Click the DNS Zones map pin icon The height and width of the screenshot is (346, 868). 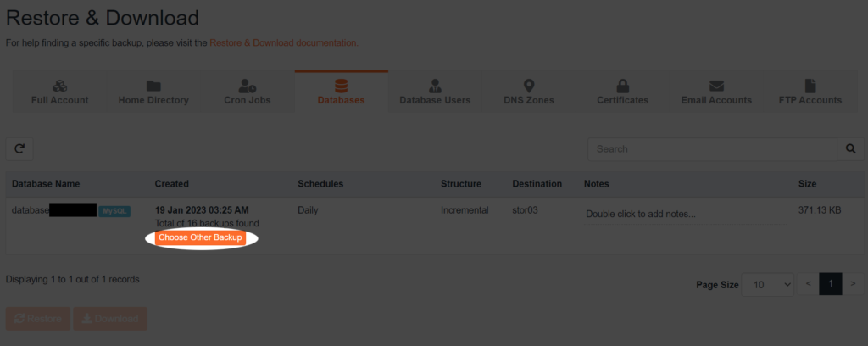click(x=529, y=86)
